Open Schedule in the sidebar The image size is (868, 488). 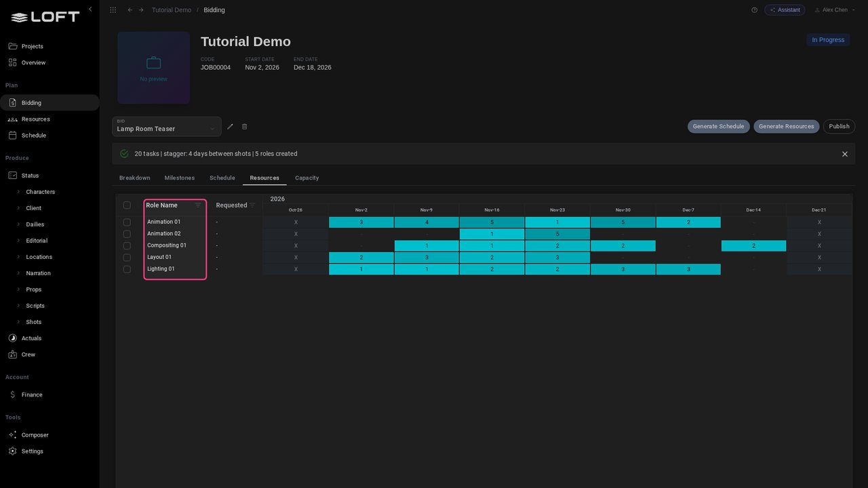(50, 136)
